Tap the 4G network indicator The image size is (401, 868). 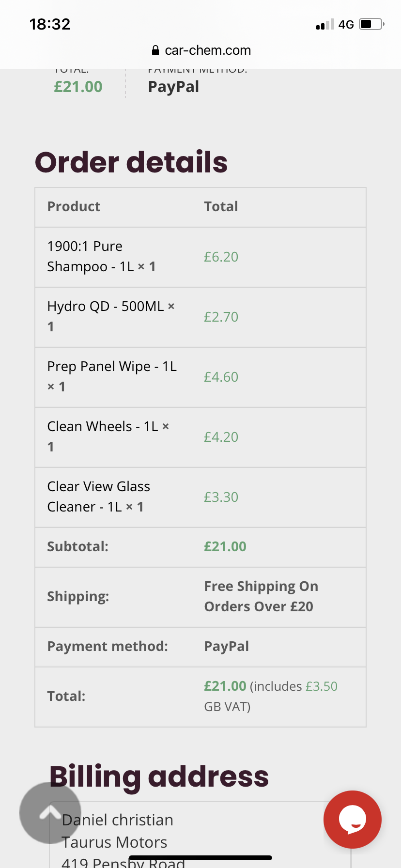click(346, 24)
